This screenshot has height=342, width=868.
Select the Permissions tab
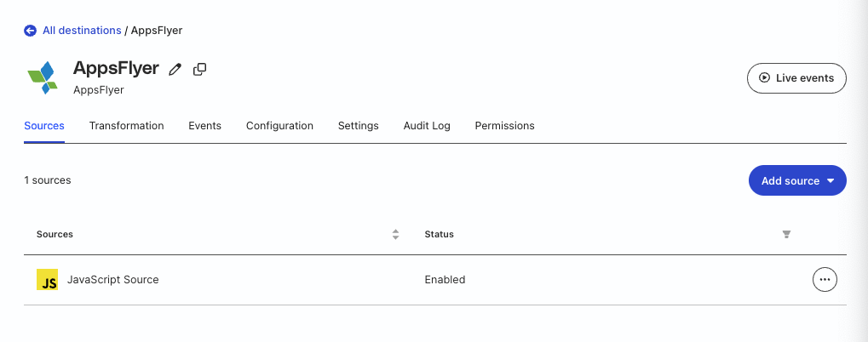pos(504,126)
